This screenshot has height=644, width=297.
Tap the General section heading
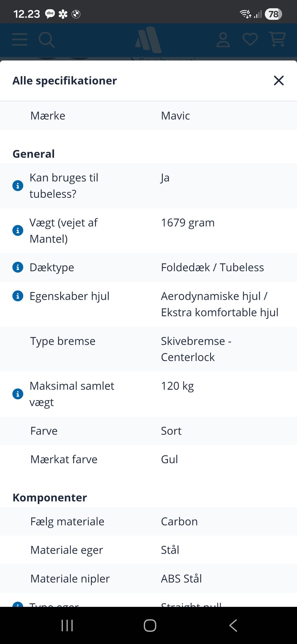(x=34, y=154)
